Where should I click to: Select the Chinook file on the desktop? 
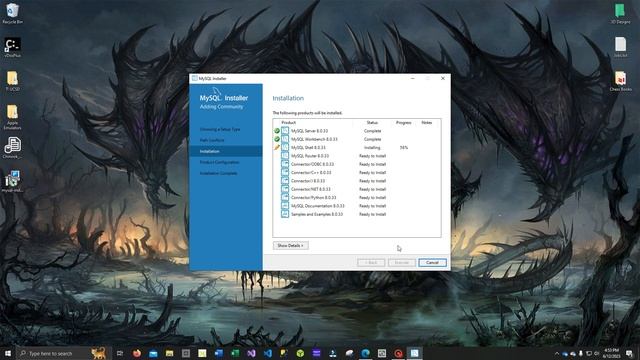(x=12, y=148)
